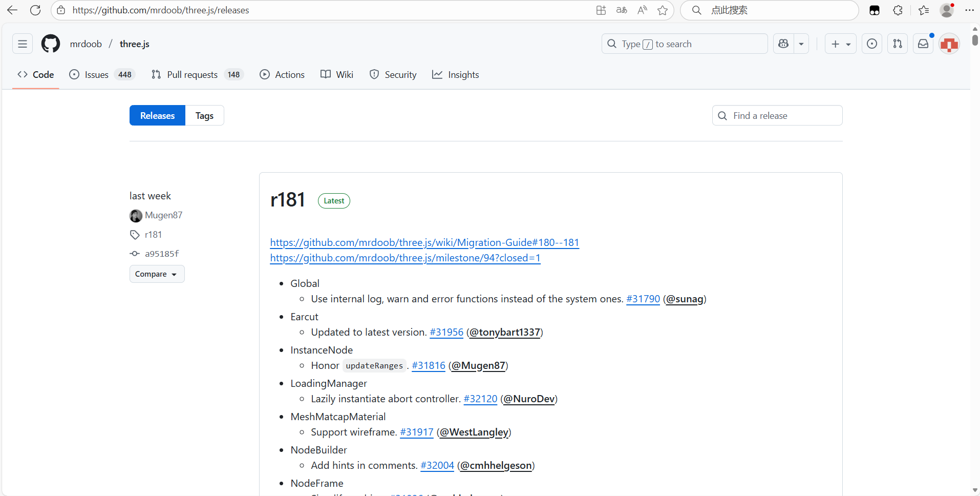
Task: Switch to the Security tab
Action: 393,75
